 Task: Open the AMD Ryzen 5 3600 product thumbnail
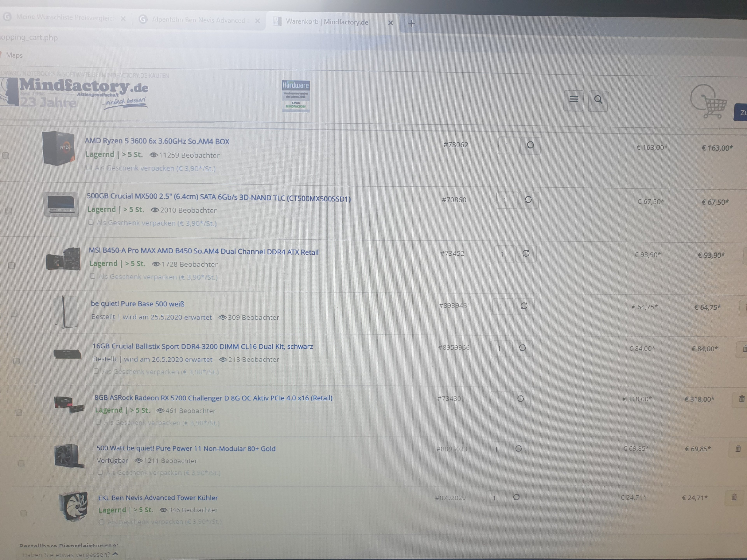tap(58, 148)
